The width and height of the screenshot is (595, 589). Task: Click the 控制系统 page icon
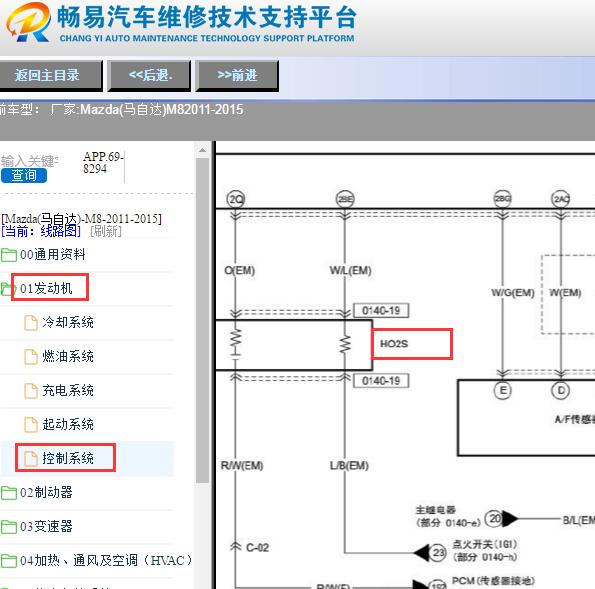pyautogui.click(x=31, y=458)
